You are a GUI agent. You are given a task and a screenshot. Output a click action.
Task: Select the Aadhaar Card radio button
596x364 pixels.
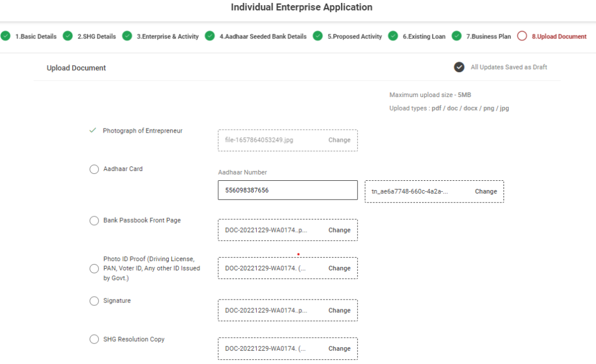click(94, 169)
